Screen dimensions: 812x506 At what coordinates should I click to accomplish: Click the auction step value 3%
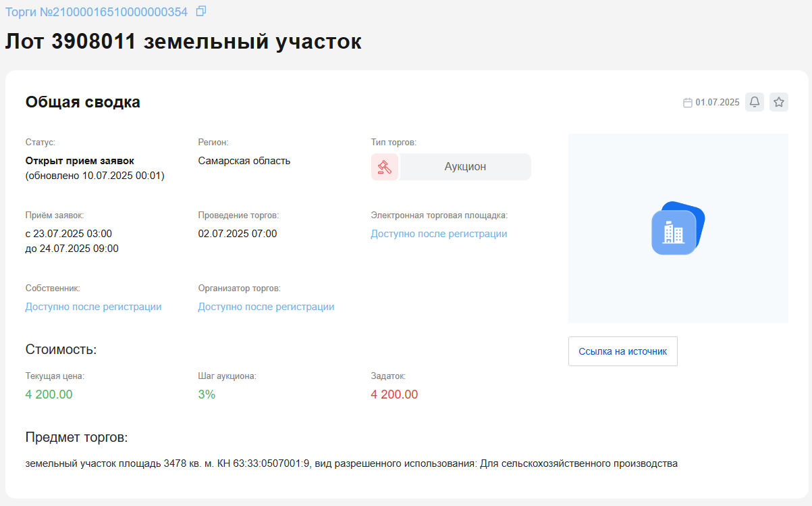207,395
